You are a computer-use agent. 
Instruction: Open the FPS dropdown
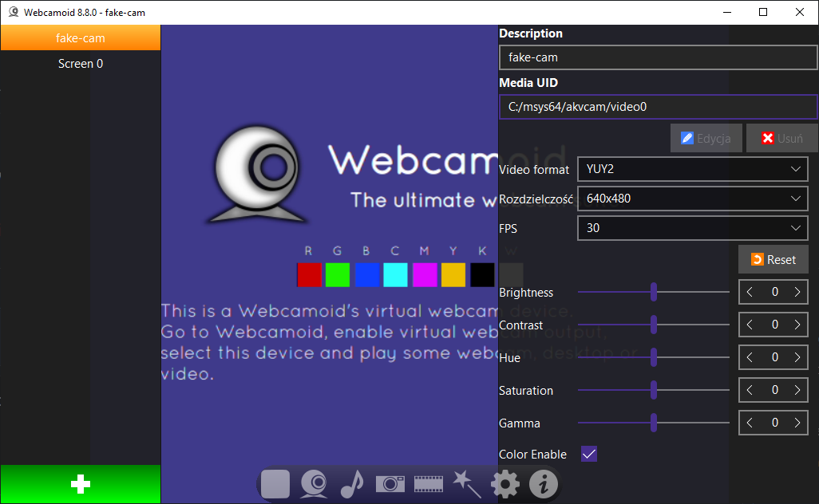tap(692, 228)
